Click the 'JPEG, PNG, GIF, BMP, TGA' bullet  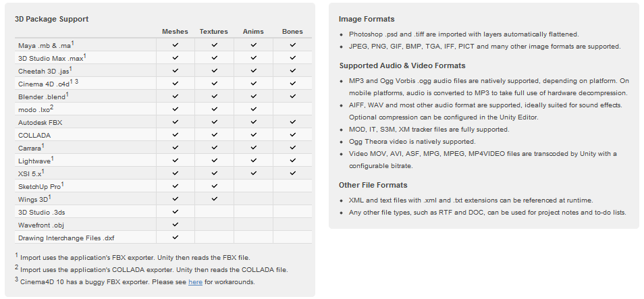point(485,47)
